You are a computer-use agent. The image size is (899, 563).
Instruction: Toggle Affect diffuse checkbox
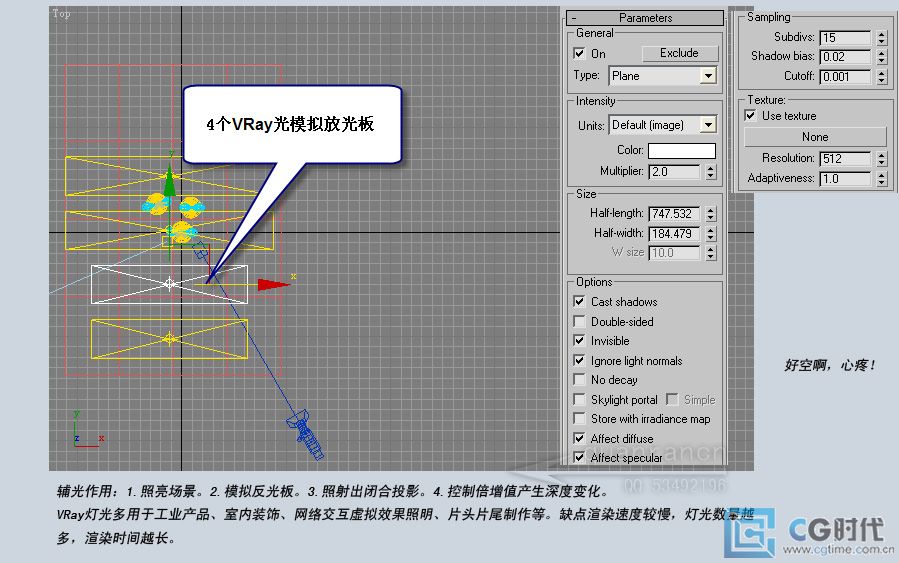pyautogui.click(x=579, y=439)
